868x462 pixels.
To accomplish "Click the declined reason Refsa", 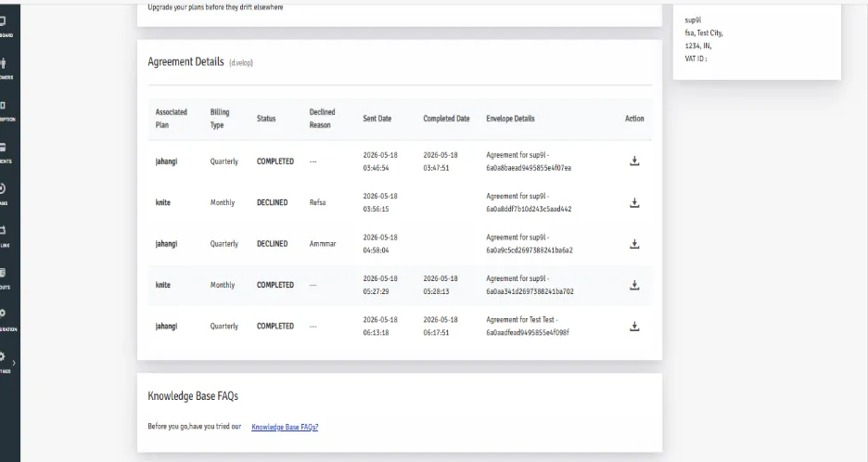I will pos(318,203).
